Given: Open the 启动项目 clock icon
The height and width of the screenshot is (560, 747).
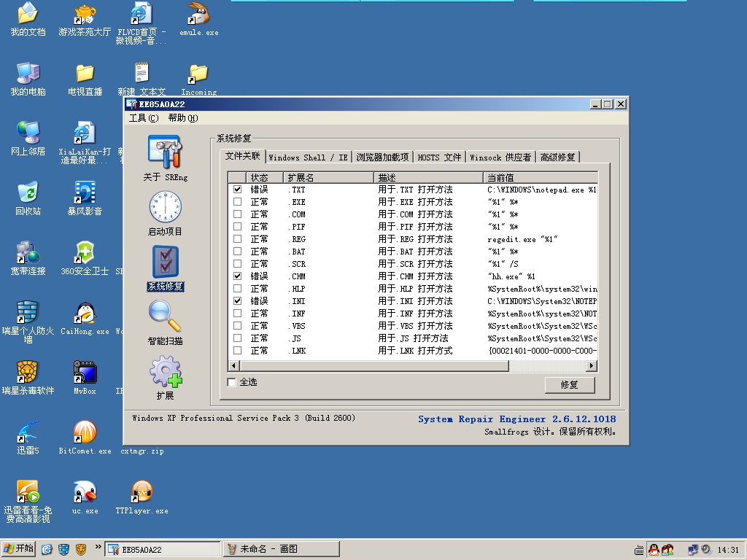Looking at the screenshot, I should (x=165, y=206).
